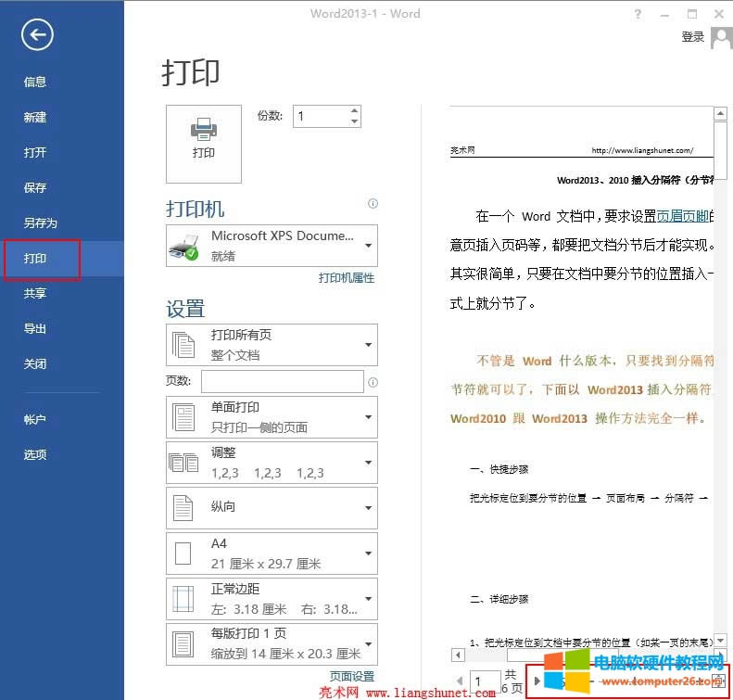This screenshot has width=733, height=700.
Task: Click the info icon beside 打印机 heading
Action: (373, 203)
